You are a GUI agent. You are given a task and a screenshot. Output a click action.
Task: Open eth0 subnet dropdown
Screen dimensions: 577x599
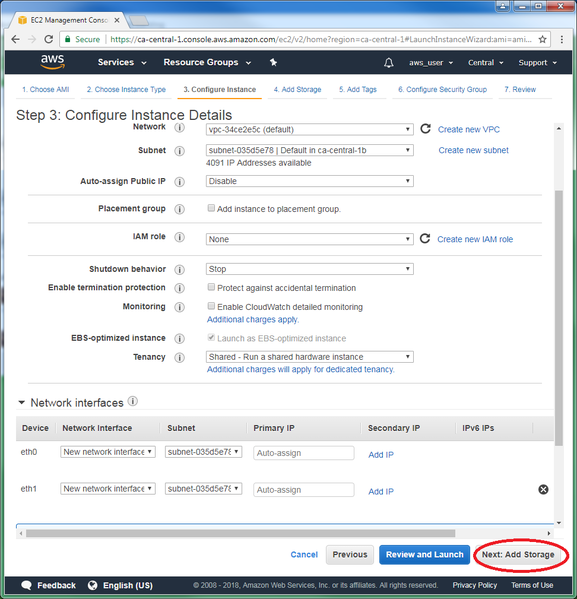[x=203, y=452]
